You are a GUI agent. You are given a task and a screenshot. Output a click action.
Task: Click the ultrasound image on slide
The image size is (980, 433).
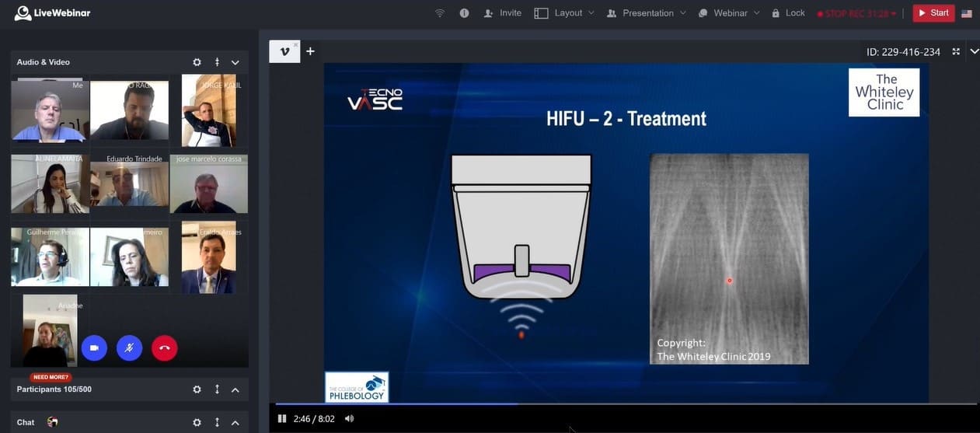(729, 259)
